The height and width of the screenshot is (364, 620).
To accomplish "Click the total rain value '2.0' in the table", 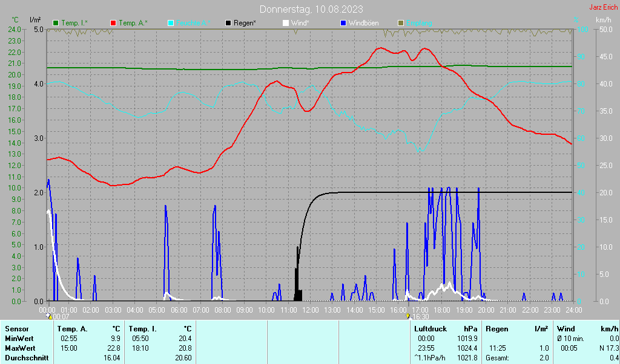I will point(544,358).
